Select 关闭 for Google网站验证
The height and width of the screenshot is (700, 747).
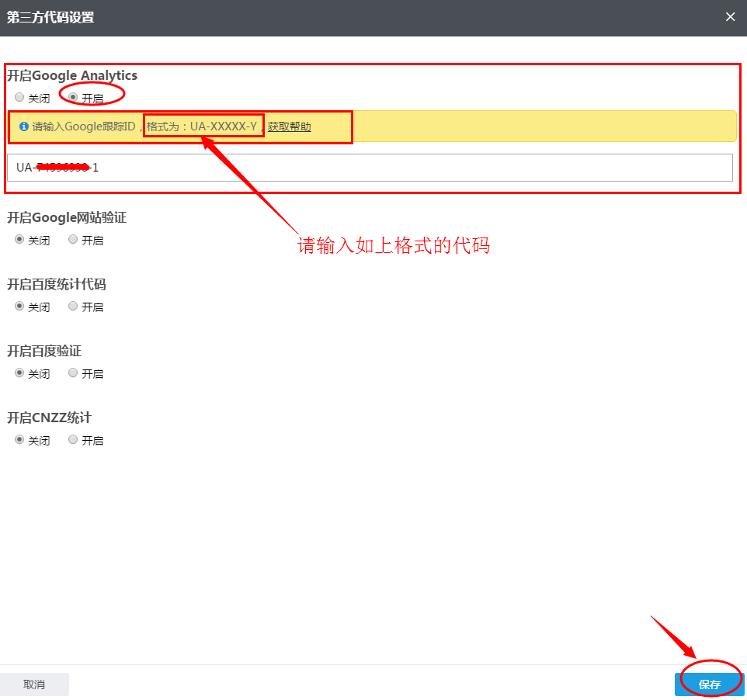pyautogui.click(x=19, y=240)
